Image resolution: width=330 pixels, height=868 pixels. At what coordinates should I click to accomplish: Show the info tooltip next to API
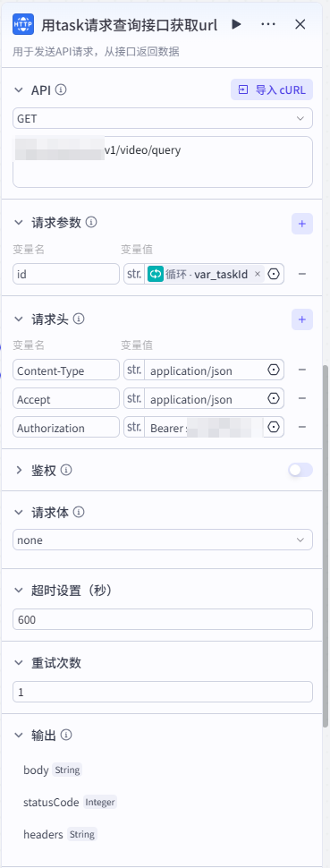click(62, 89)
